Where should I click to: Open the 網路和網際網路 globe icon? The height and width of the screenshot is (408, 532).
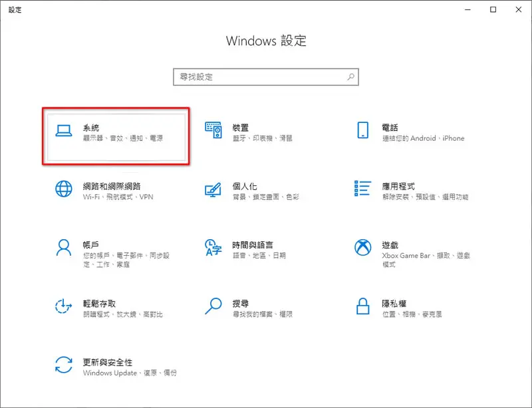click(x=64, y=189)
